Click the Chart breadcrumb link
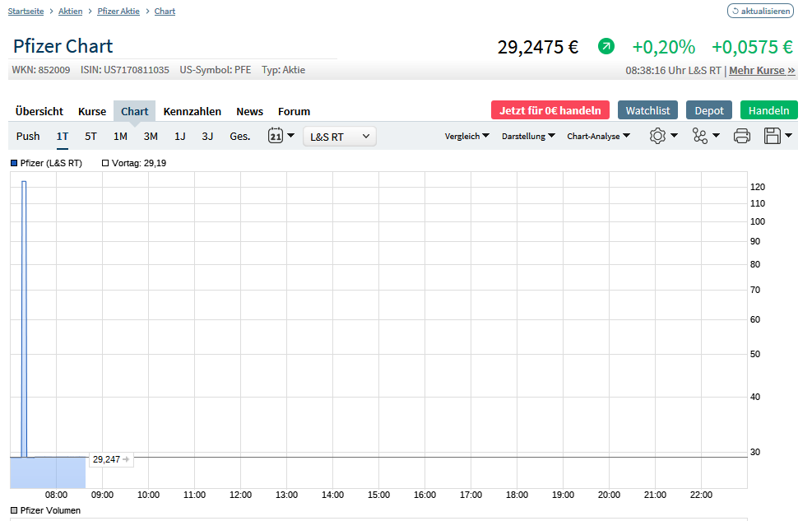 (x=165, y=11)
